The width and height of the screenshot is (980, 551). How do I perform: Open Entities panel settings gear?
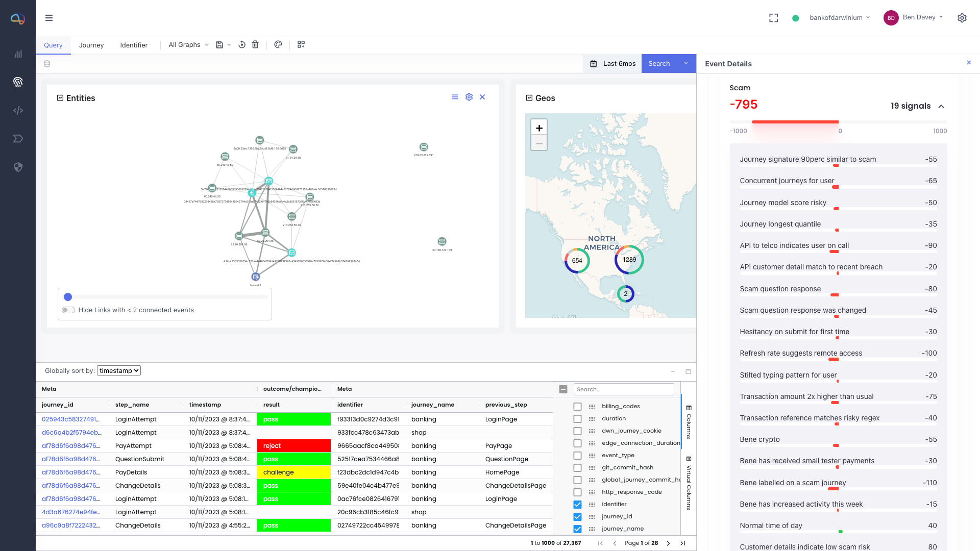pos(469,97)
